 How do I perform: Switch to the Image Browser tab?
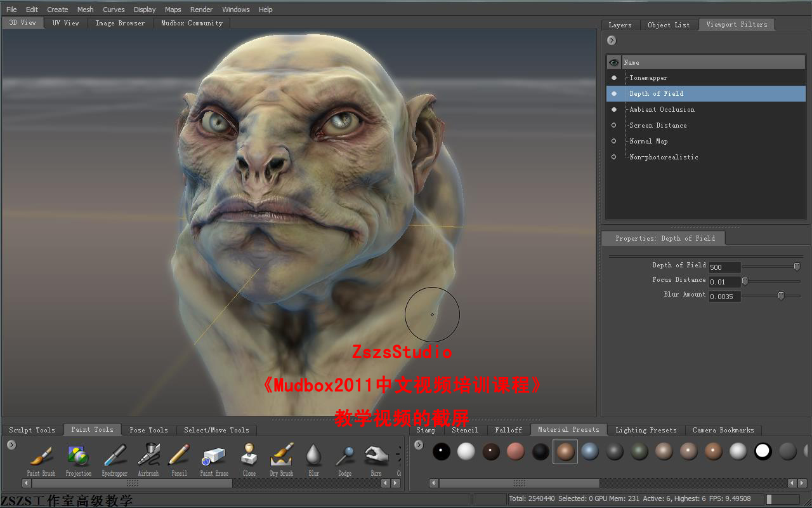(120, 23)
